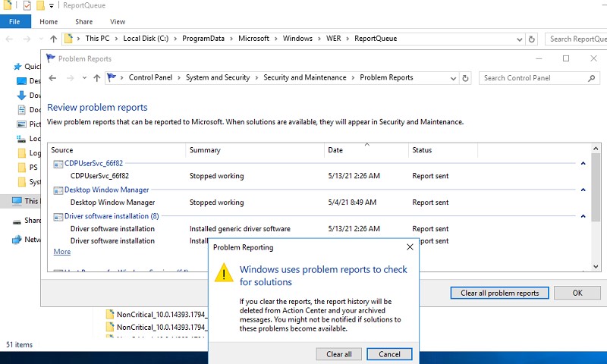Open the Control Panel address bar dropdown
Viewport: 607px width, 364px height.
click(x=453, y=78)
